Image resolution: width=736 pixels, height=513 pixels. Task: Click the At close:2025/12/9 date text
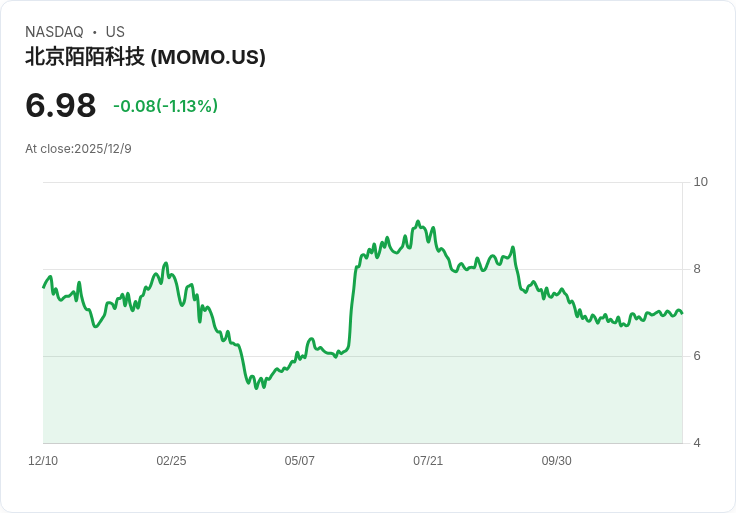point(78,149)
